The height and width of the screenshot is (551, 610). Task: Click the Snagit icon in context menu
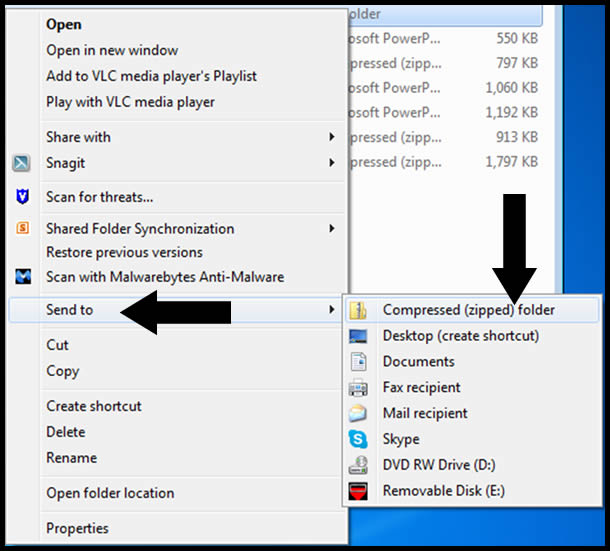coord(21,163)
